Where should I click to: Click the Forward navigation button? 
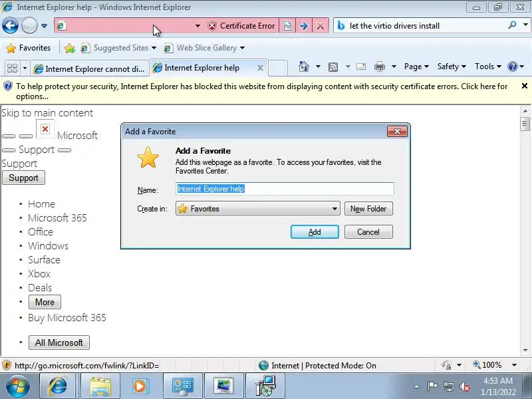tap(29, 25)
